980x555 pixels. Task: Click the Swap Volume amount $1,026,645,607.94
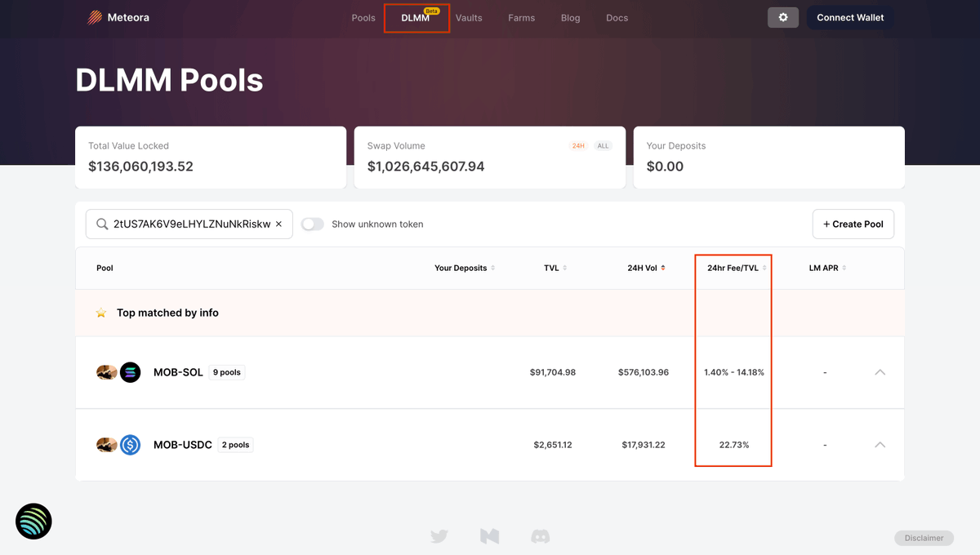click(x=425, y=166)
